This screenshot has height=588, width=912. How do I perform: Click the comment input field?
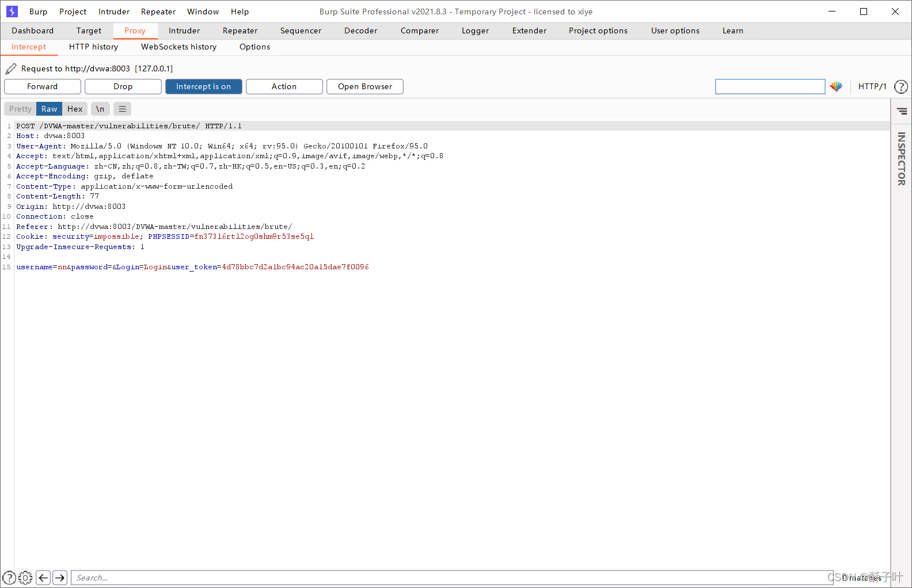[770, 86]
